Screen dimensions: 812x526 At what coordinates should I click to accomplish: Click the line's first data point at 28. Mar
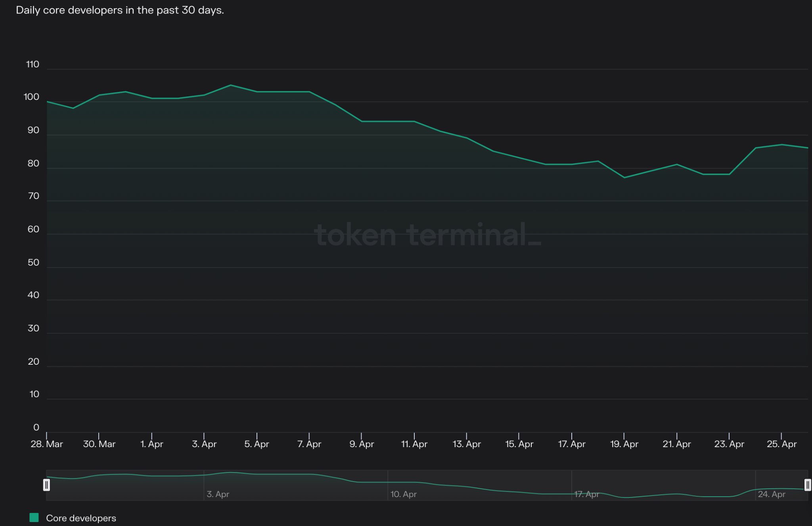(47, 102)
